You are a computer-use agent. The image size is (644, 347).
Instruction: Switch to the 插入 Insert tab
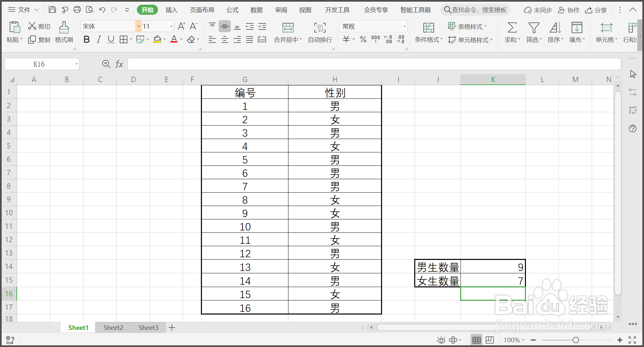click(x=171, y=10)
